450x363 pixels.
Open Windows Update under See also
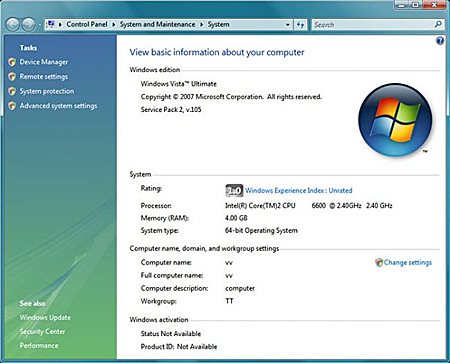45,317
